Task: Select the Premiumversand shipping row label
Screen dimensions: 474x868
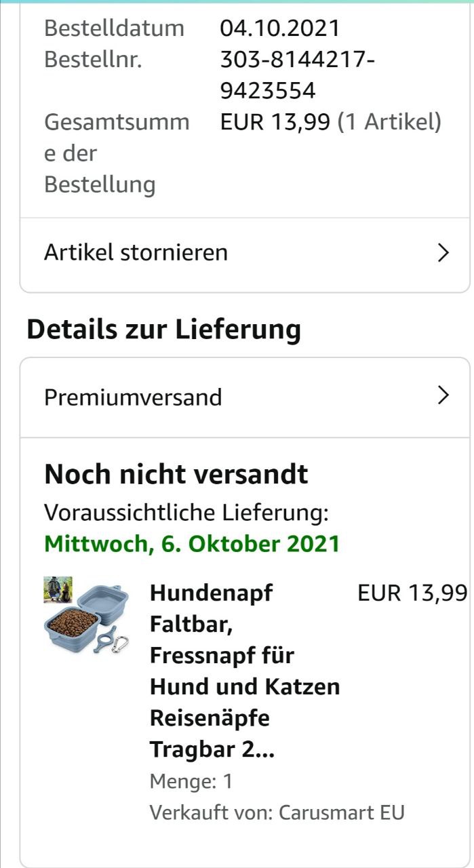Action: 133,397
